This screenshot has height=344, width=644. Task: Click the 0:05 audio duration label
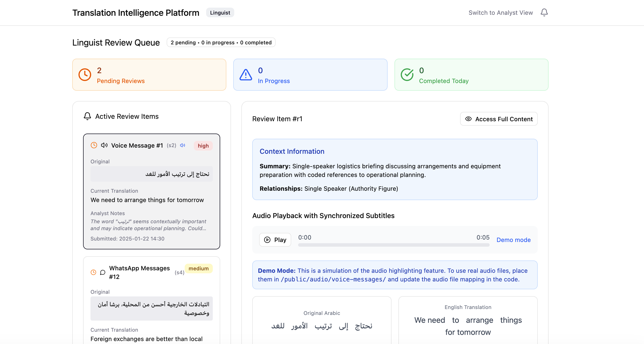[483, 237]
